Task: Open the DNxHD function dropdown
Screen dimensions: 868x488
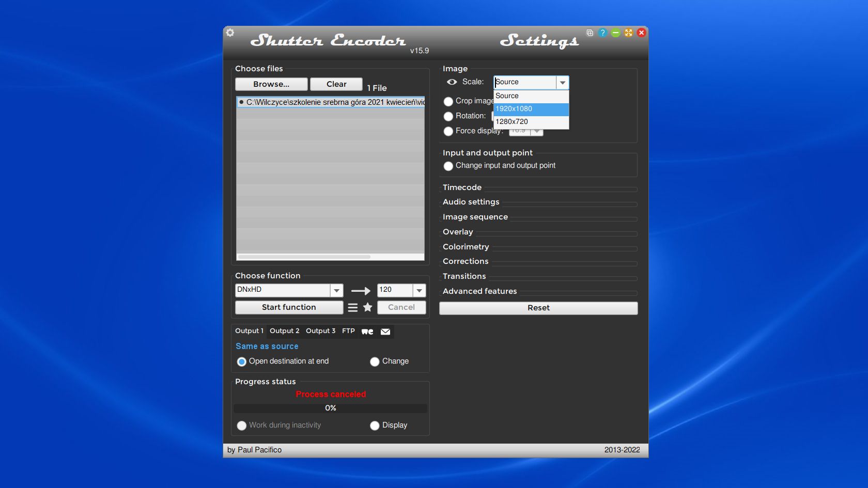Action: click(336, 290)
